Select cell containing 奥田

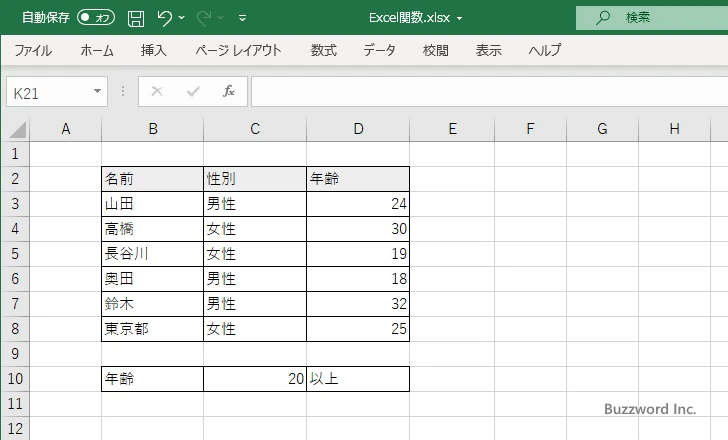pyautogui.click(x=152, y=279)
